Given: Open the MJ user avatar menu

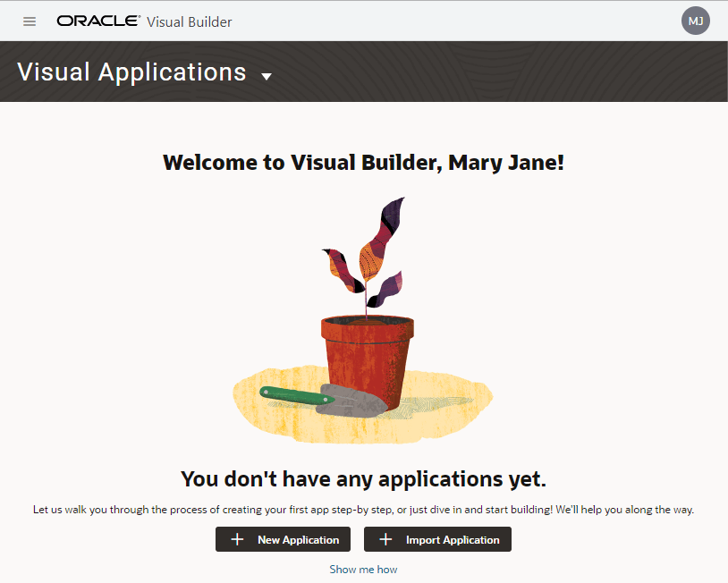Looking at the screenshot, I should [695, 21].
